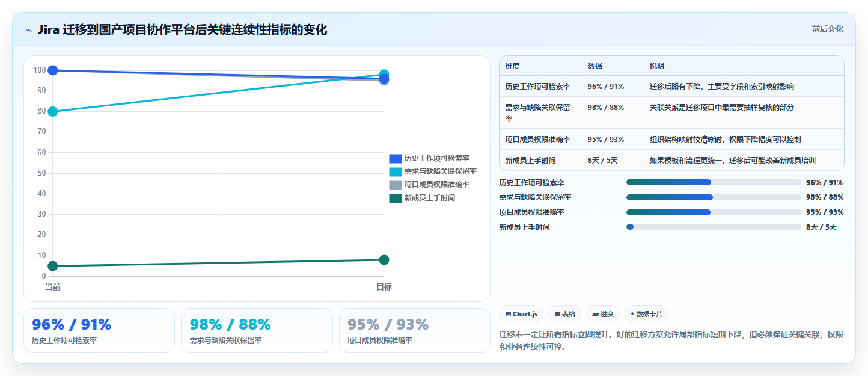The height and width of the screenshot is (376, 868).
Task: Click progress value 98% / 88%
Action: [x=825, y=197]
